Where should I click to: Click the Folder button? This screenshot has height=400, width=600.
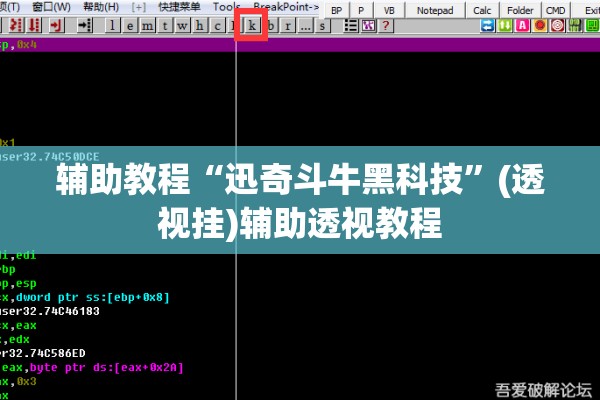[x=520, y=10]
